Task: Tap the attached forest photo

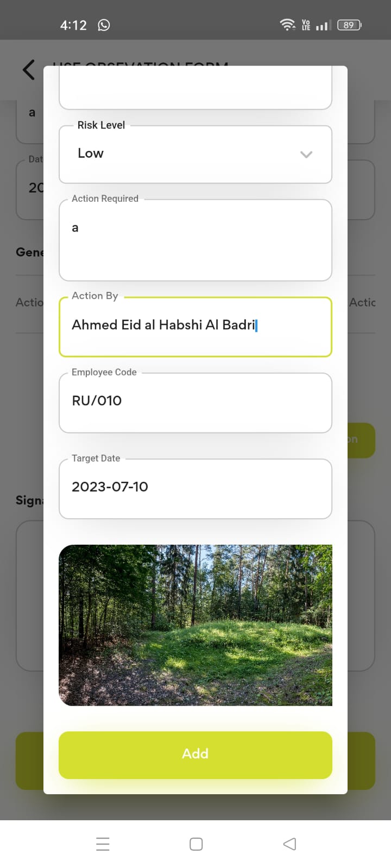Action: [195, 625]
